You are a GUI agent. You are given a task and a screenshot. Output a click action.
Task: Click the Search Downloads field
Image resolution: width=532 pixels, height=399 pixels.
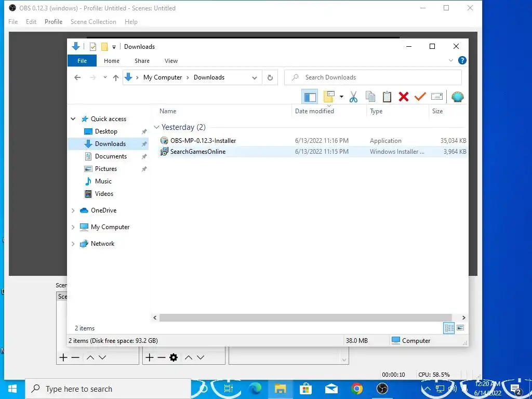(x=373, y=77)
